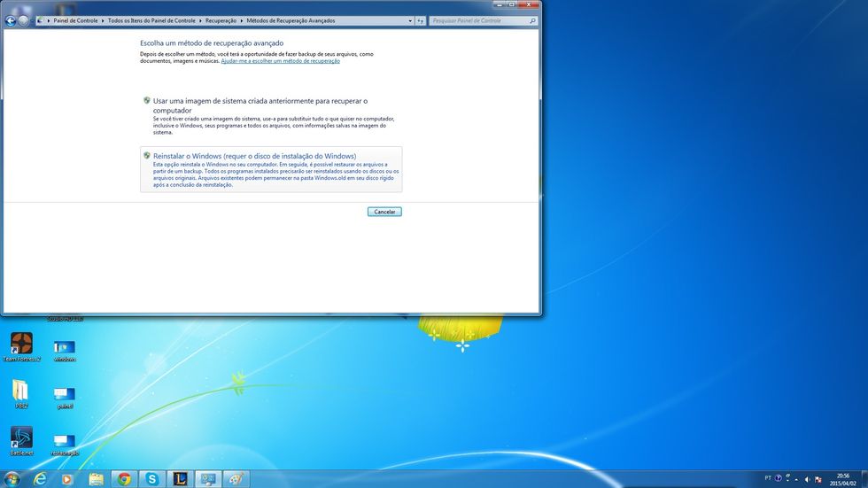Switch to Paint in taskbar
The height and width of the screenshot is (488, 868).
tap(236, 479)
